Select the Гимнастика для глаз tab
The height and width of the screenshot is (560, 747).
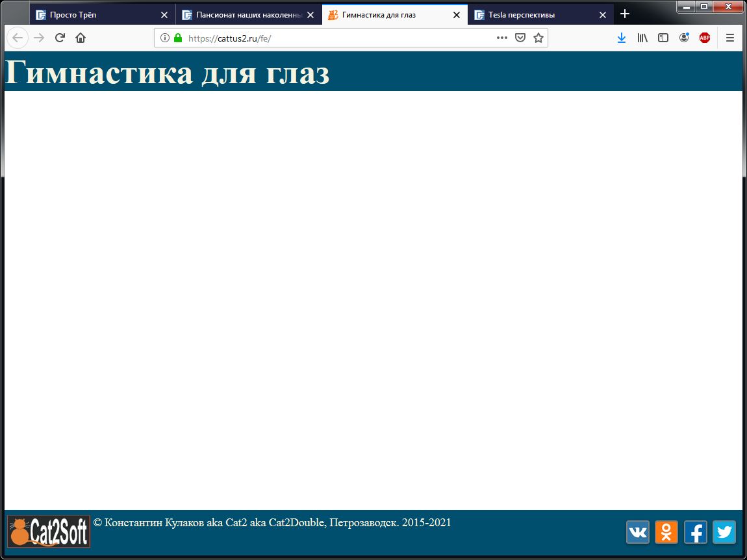tap(395, 15)
